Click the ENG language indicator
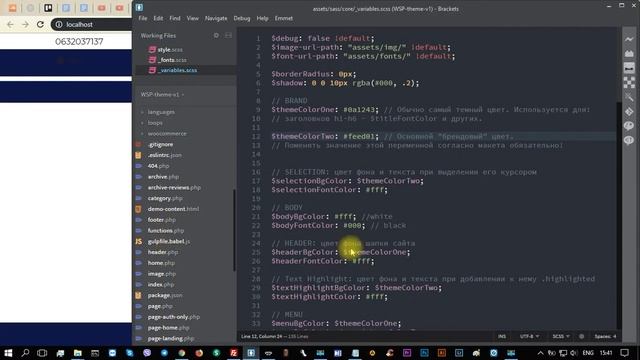 (x=588, y=353)
